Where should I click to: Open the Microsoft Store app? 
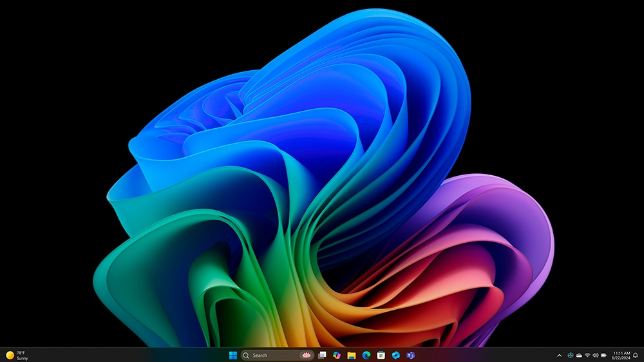pyautogui.click(x=381, y=355)
